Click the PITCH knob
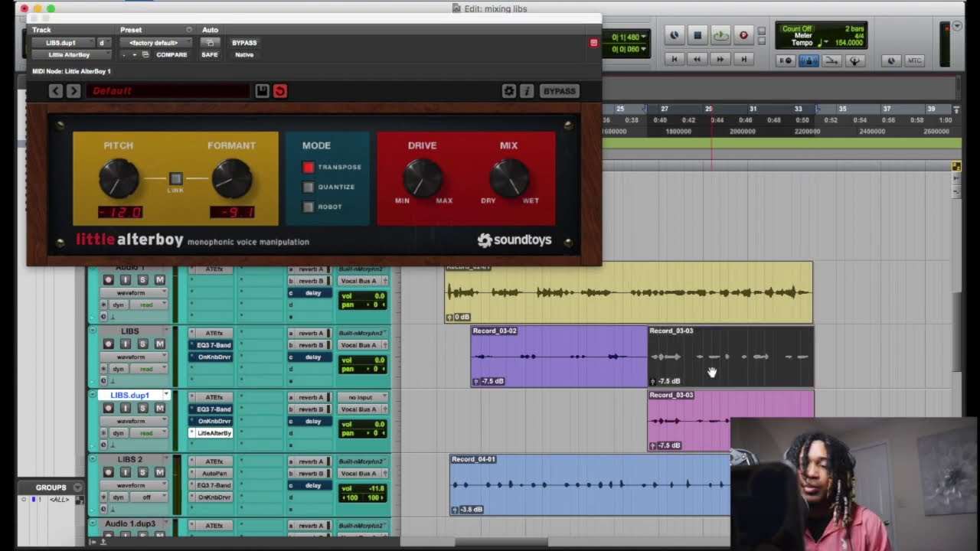The image size is (980, 551). point(119,179)
